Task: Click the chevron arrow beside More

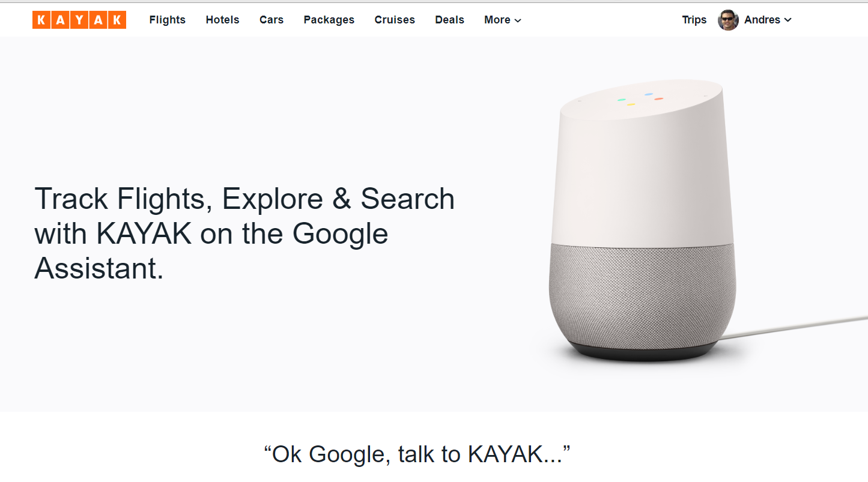Action: pos(518,20)
